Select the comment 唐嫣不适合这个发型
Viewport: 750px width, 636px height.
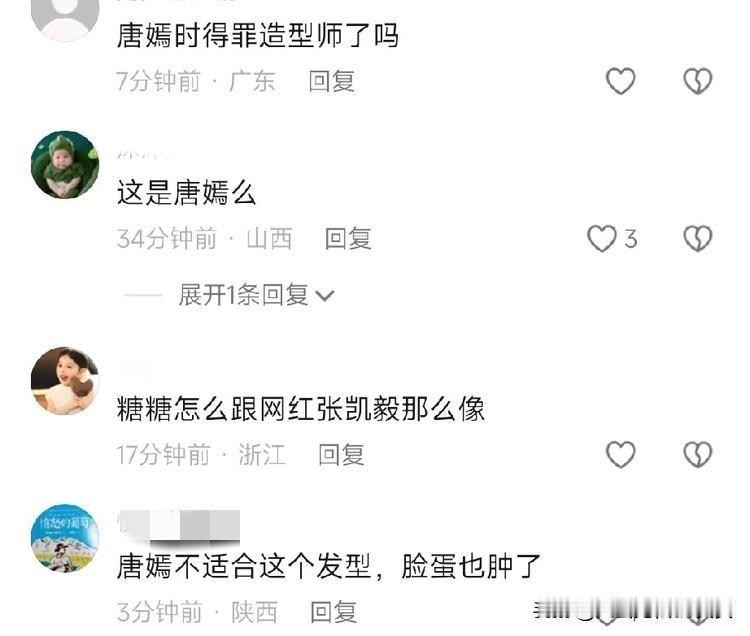point(328,567)
